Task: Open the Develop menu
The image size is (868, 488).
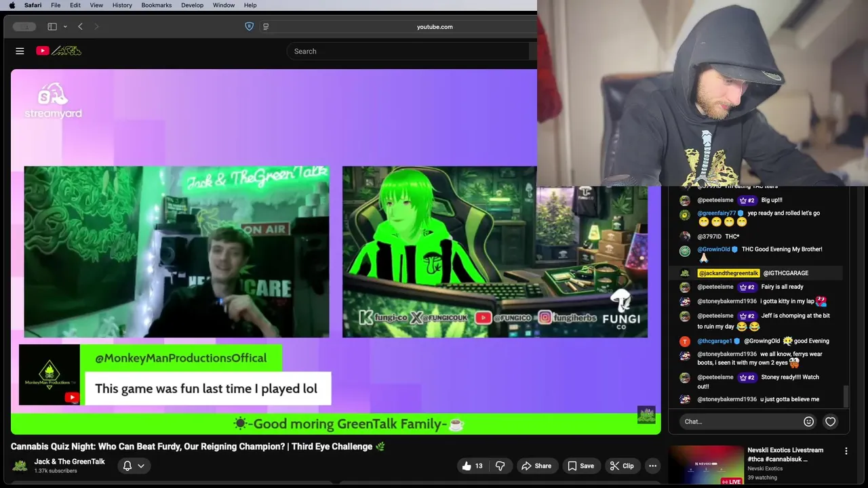Action: (192, 5)
